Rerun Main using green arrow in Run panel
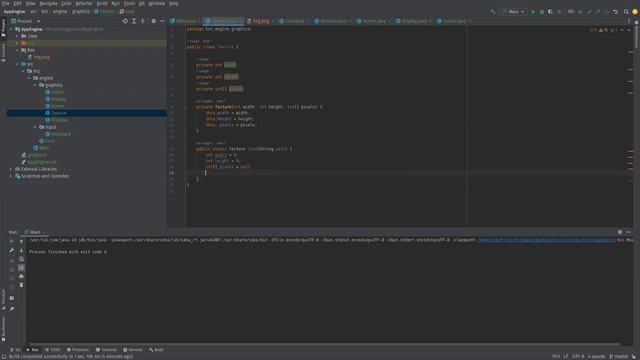640x360 pixels. coord(11,242)
